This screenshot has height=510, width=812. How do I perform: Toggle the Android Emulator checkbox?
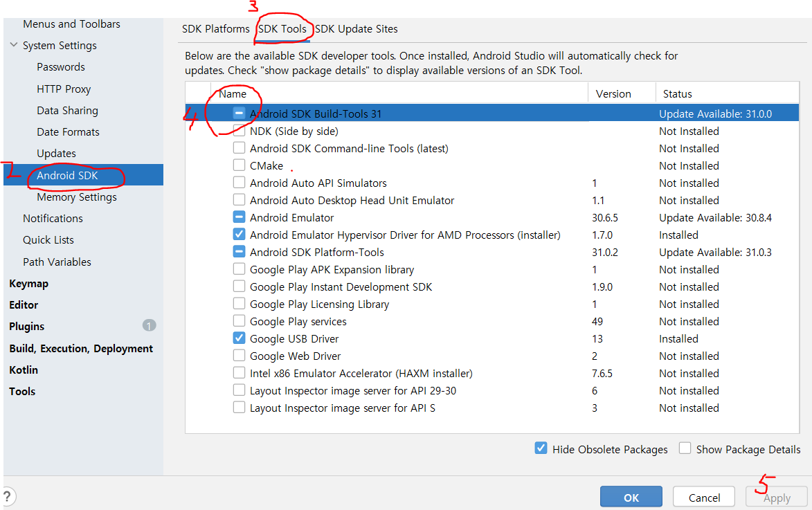(239, 217)
